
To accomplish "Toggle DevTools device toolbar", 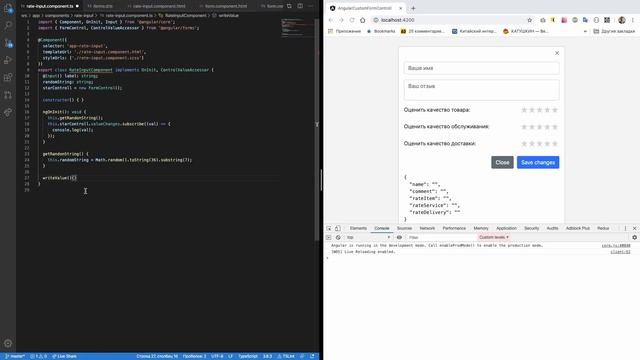I will [338, 228].
